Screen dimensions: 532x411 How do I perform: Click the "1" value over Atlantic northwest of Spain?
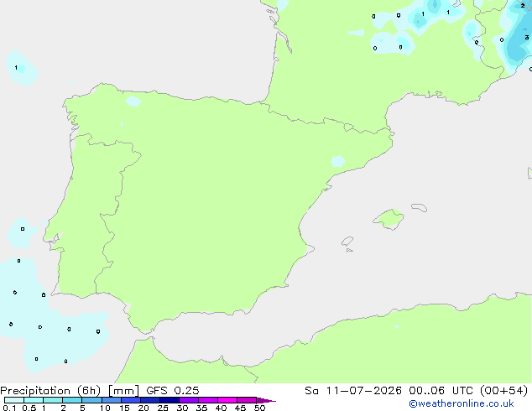point(16,67)
